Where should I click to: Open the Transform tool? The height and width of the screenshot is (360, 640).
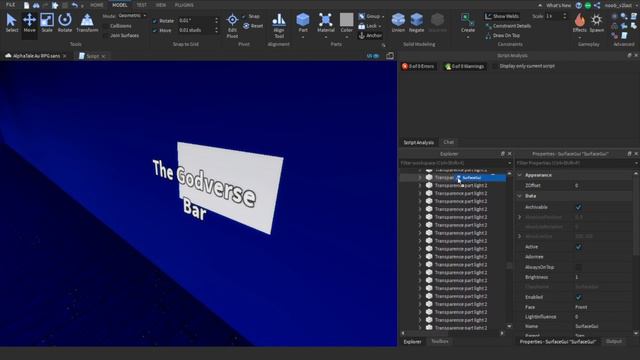pyautogui.click(x=87, y=22)
